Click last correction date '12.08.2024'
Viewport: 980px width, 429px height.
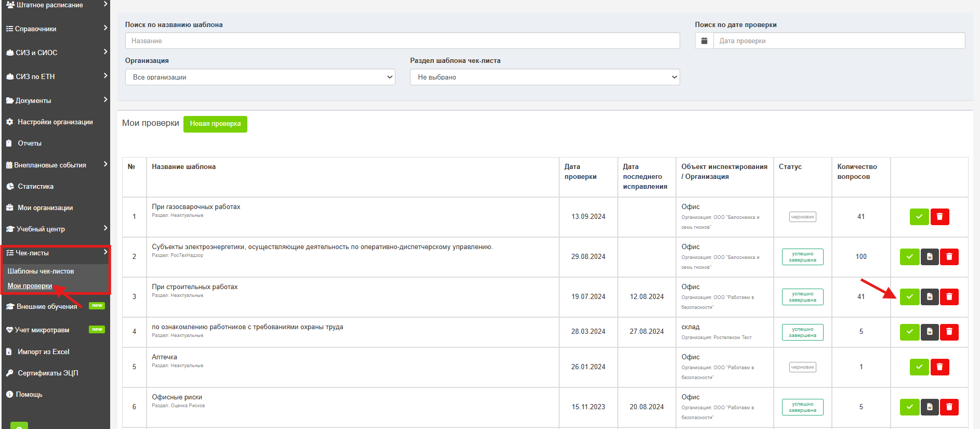[x=646, y=297]
